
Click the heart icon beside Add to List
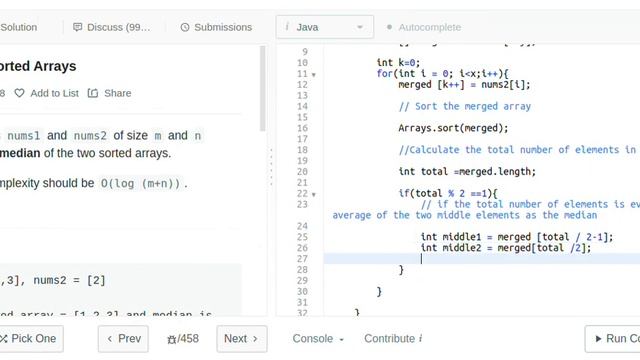19,93
